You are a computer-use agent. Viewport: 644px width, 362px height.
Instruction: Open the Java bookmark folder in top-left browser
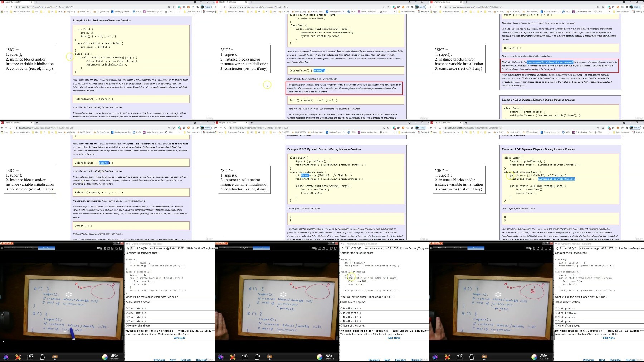pyautogui.click(x=59, y=11)
